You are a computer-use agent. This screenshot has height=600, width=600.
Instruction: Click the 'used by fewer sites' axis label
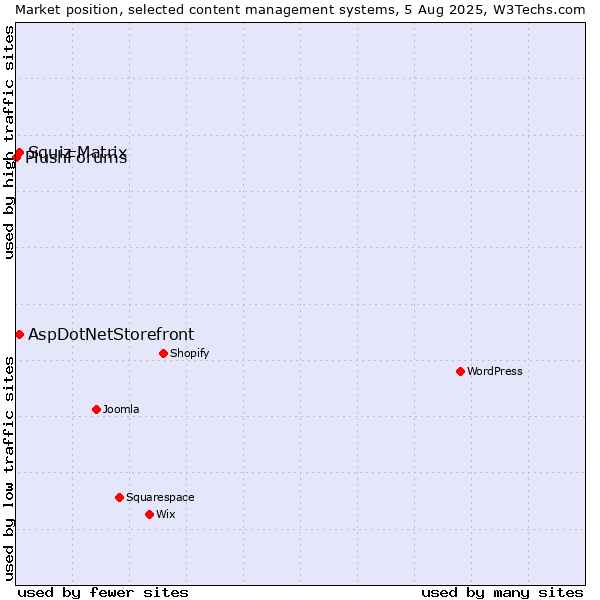[103, 593]
